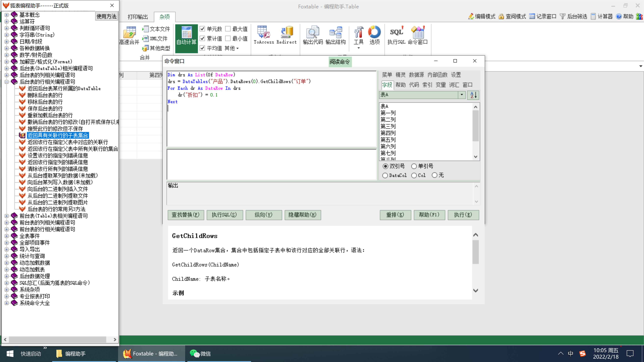Click the A-Z sort button beside 表A

point(473,95)
